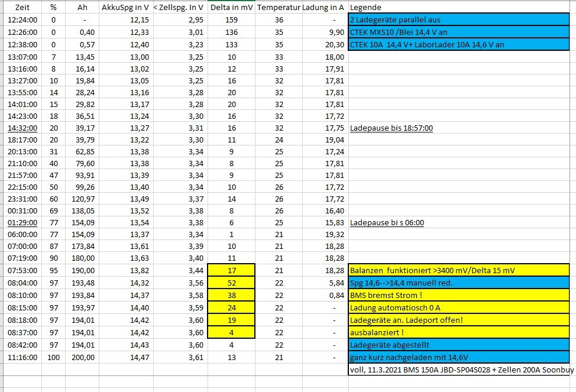Select the Ah value '13,45'
Image resolution: width=576 pixels, height=392 pixels.
pyautogui.click(x=82, y=57)
